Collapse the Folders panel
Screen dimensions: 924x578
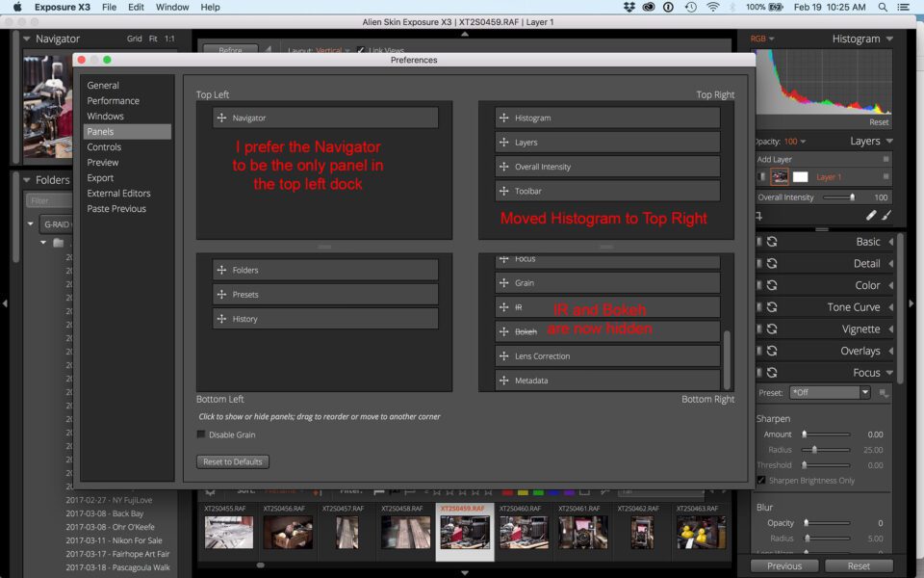[x=27, y=180]
